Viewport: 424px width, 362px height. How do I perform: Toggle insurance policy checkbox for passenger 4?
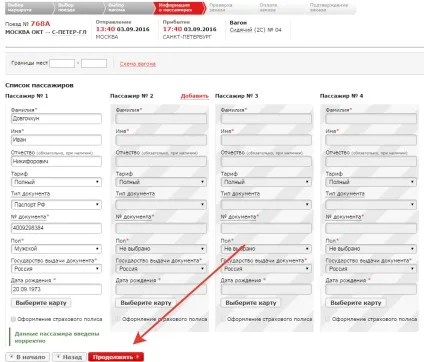pyautogui.click(x=328, y=319)
